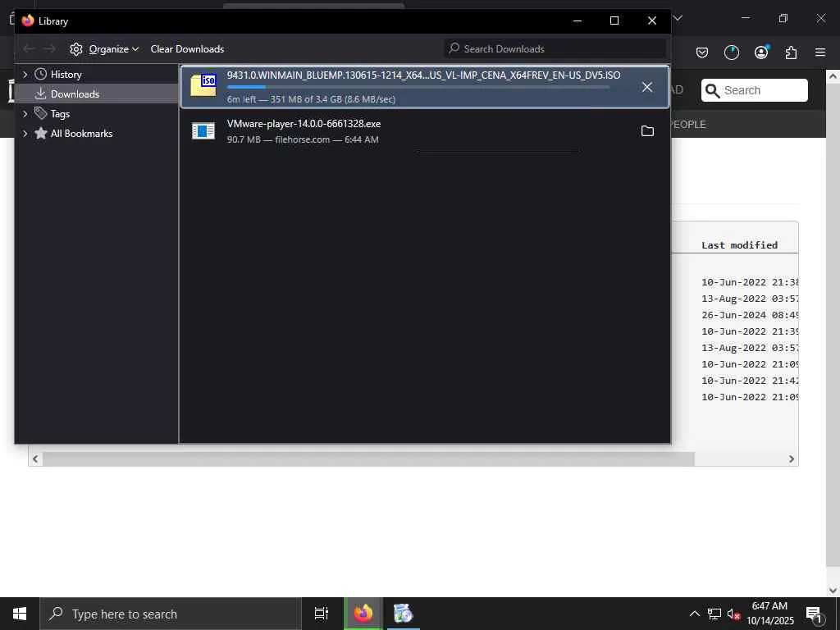The height and width of the screenshot is (630, 840).
Task: Open muted volume tray icon
Action: (x=734, y=614)
